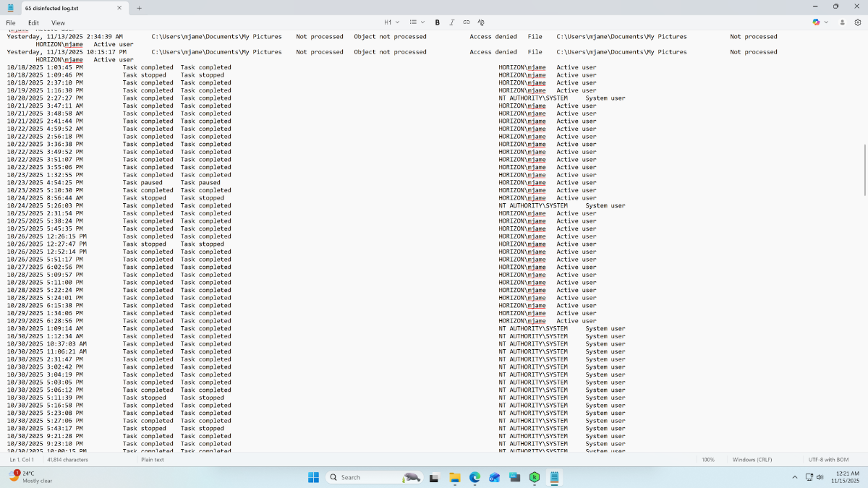Click the taskbar Search box
Screen dimensions: 868x488
(x=374, y=477)
